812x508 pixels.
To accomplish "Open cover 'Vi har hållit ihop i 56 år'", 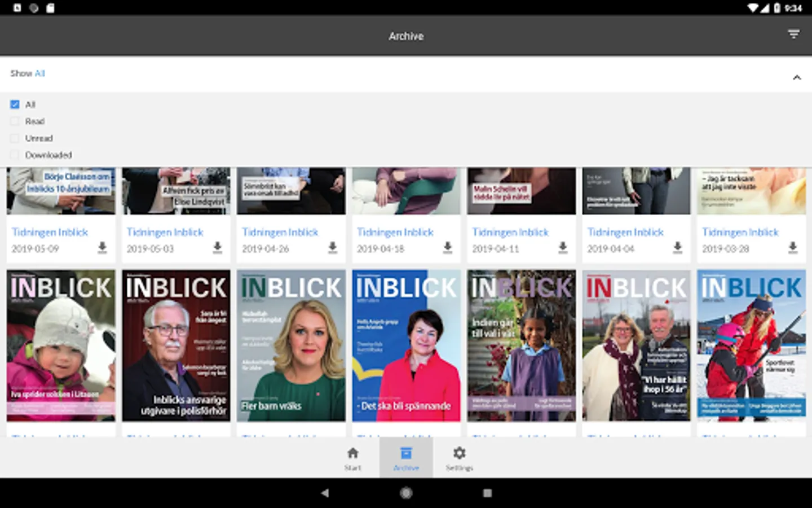I will click(637, 345).
